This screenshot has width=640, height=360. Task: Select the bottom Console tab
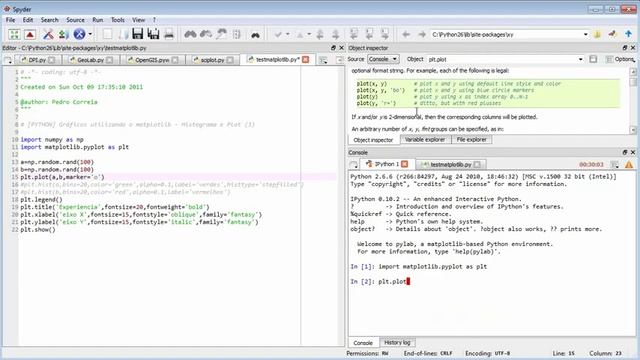point(363,343)
